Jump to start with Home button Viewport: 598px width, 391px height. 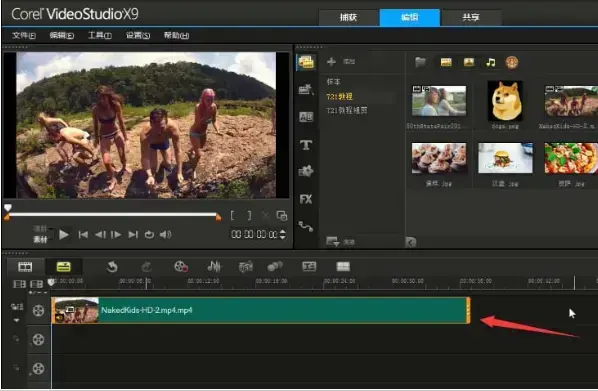click(x=83, y=235)
